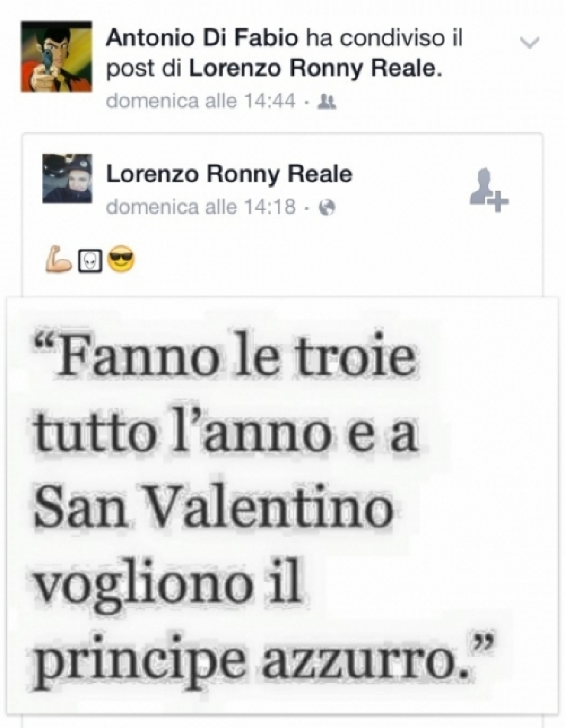Open Antonio Di Fabio's profile name link
Image resolution: width=565 pixels, height=728 pixels.
coord(203,39)
